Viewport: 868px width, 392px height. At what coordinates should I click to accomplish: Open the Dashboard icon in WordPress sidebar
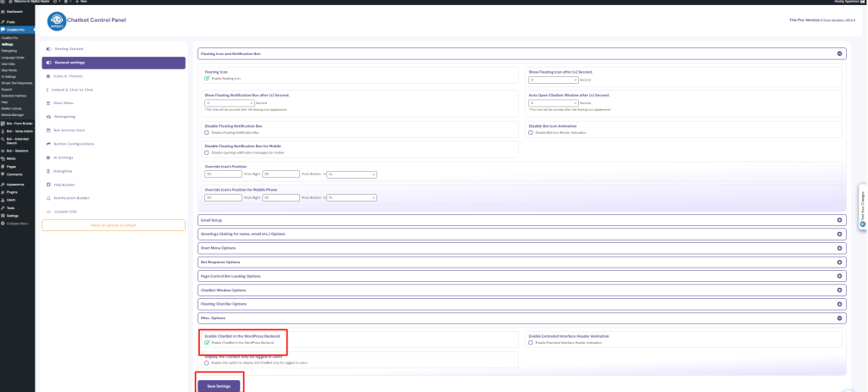[3, 10]
